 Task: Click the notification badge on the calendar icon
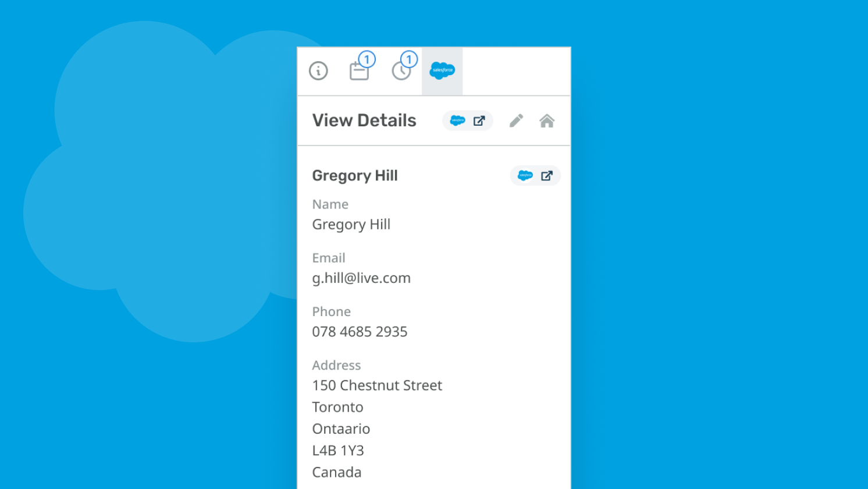367,59
